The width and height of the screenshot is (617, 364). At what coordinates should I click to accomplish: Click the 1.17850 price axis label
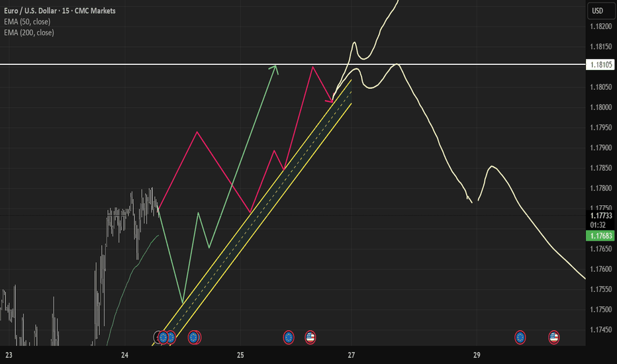[601, 168]
